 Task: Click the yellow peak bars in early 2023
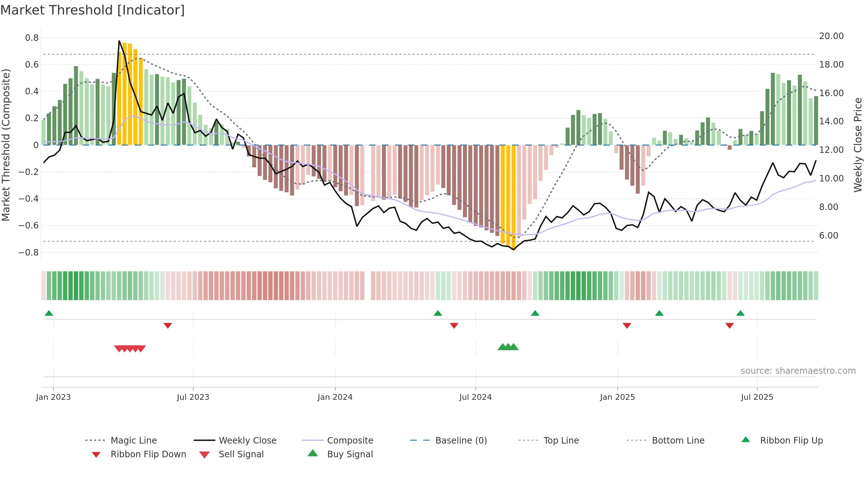(130, 94)
